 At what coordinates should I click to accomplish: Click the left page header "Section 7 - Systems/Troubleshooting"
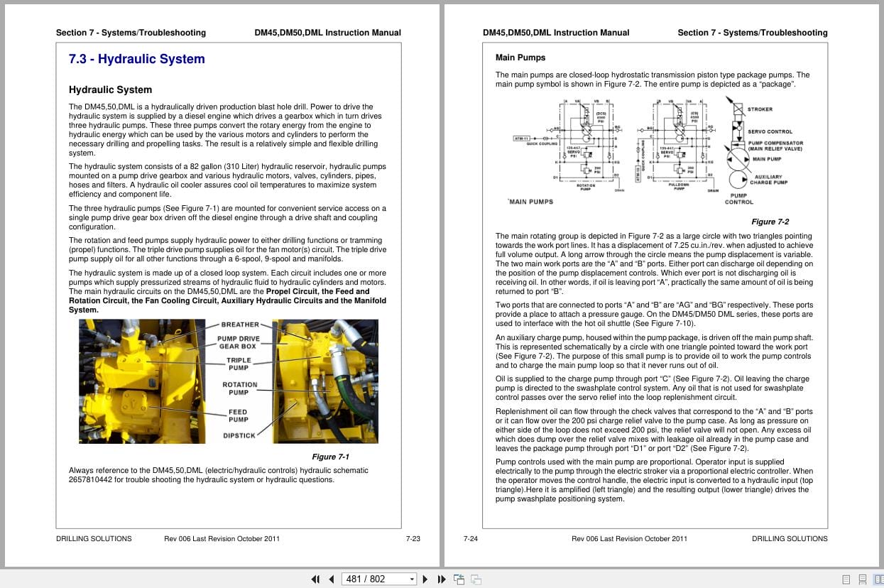131,33
